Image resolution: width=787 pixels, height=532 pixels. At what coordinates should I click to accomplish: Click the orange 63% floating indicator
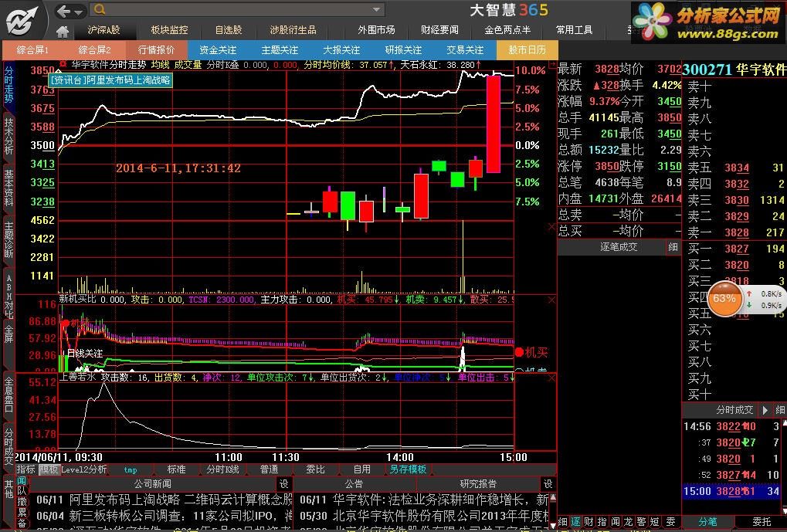click(724, 299)
